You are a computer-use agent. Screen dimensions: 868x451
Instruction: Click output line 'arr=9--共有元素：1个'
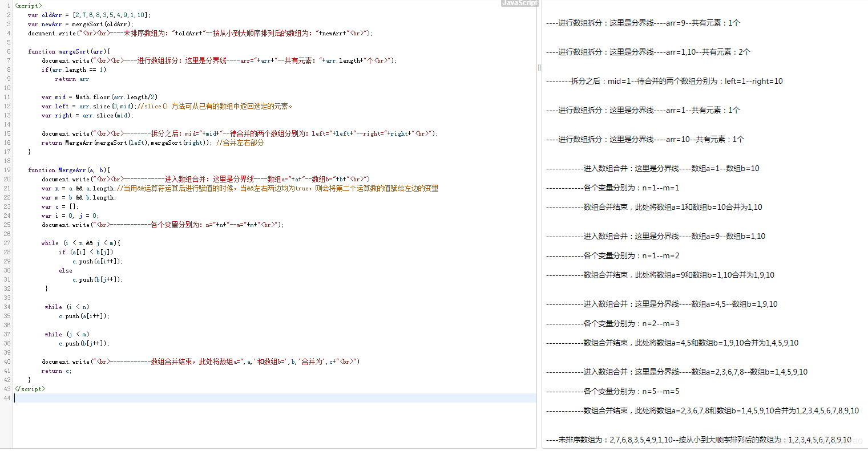(x=643, y=23)
